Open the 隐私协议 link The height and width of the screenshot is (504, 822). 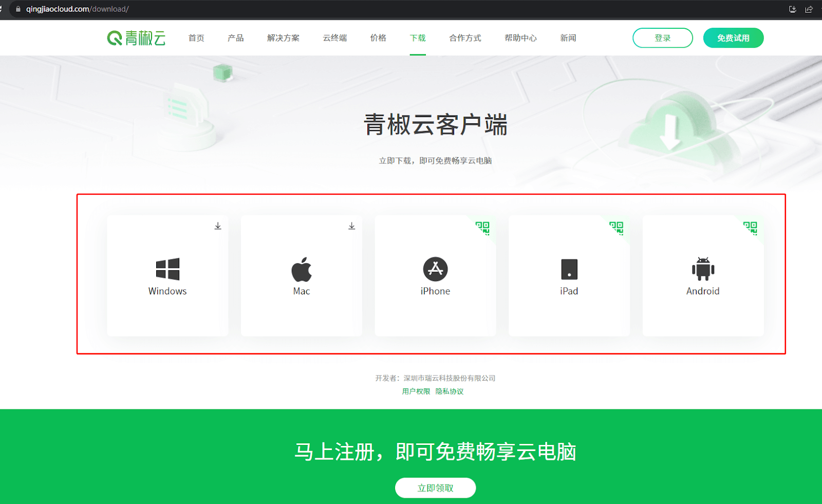tap(450, 391)
